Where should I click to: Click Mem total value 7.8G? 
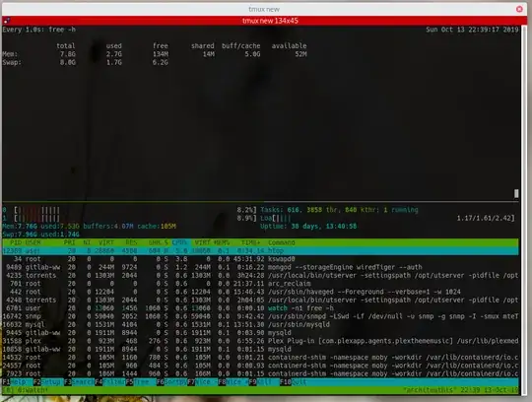[68, 54]
